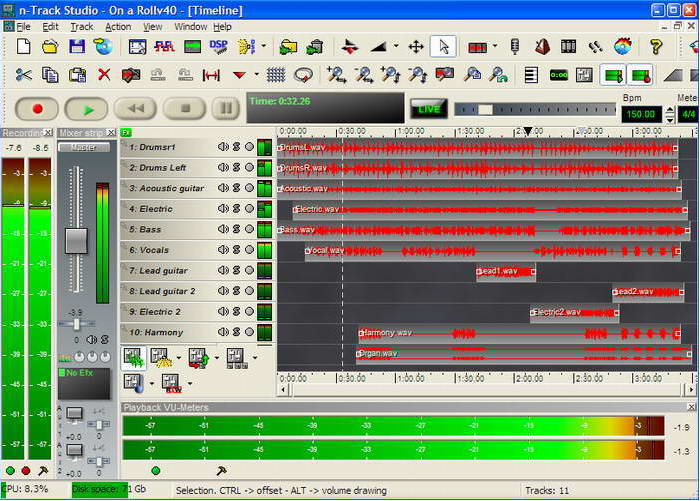Mute the Vocals track speaker icon
This screenshot has width=700, height=501.
(x=223, y=250)
